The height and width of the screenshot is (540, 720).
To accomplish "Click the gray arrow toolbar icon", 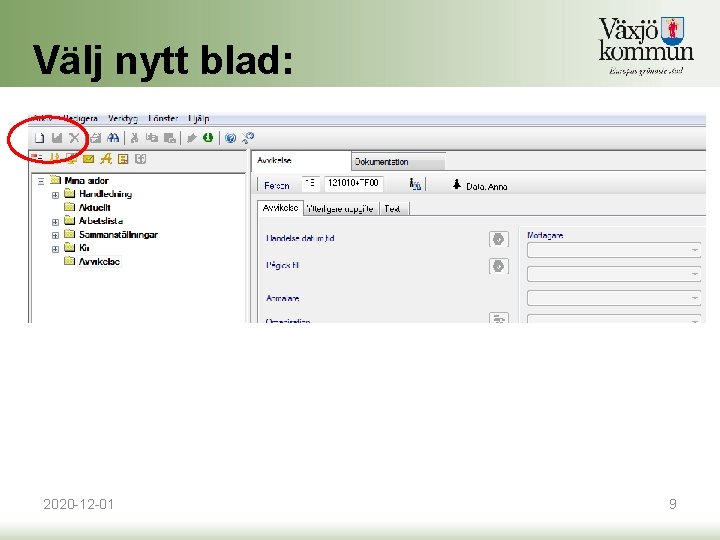I will click(192, 138).
